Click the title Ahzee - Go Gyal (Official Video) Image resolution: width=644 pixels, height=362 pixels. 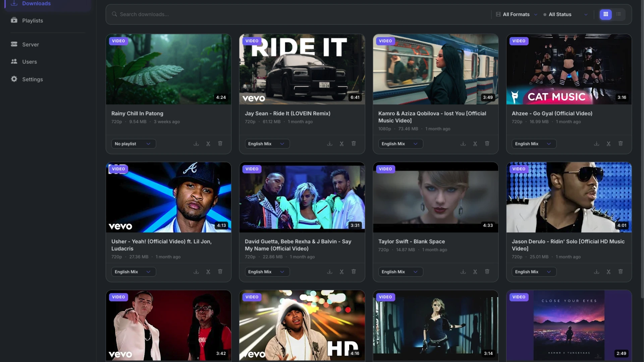click(552, 114)
